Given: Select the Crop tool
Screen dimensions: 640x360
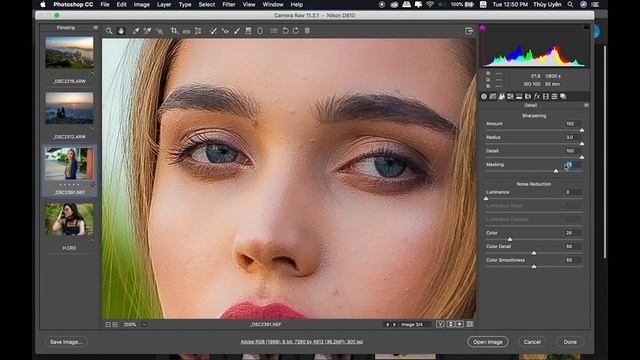Looking at the screenshot, I should tap(174, 31).
